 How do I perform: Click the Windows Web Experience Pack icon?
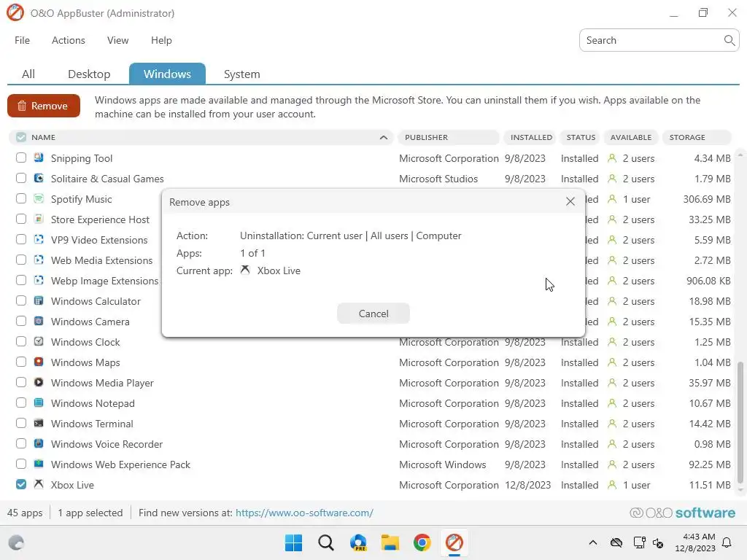(39, 464)
